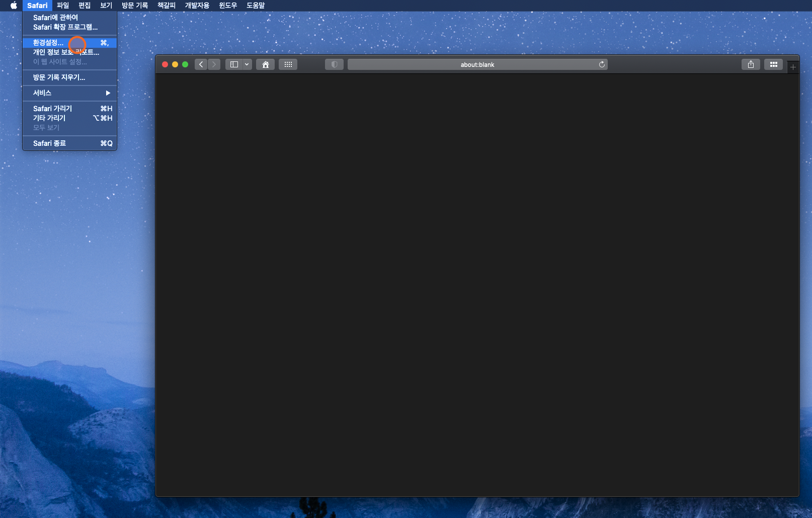812x518 pixels.
Task: Expand the sidebar button dropdown chevron
Action: [x=247, y=64]
